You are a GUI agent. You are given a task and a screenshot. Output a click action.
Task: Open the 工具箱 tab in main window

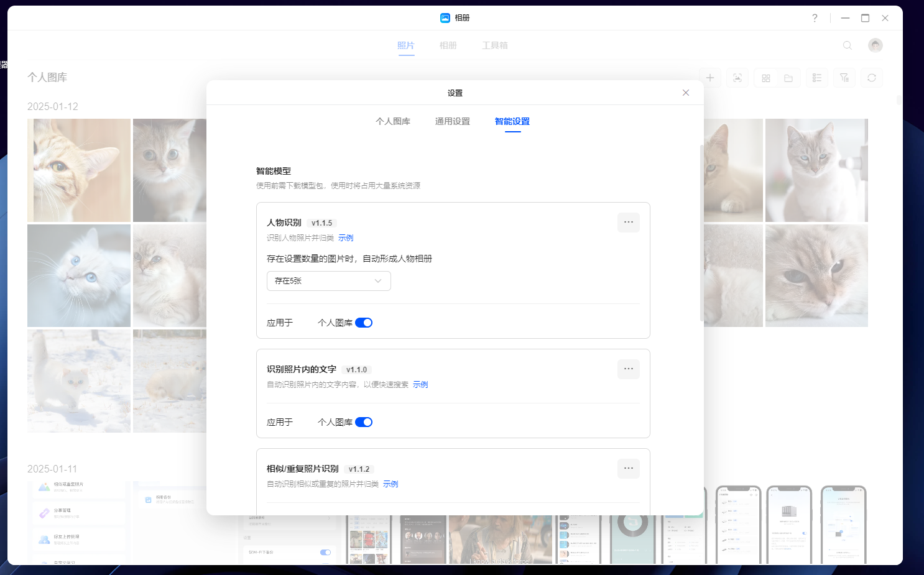pyautogui.click(x=495, y=45)
